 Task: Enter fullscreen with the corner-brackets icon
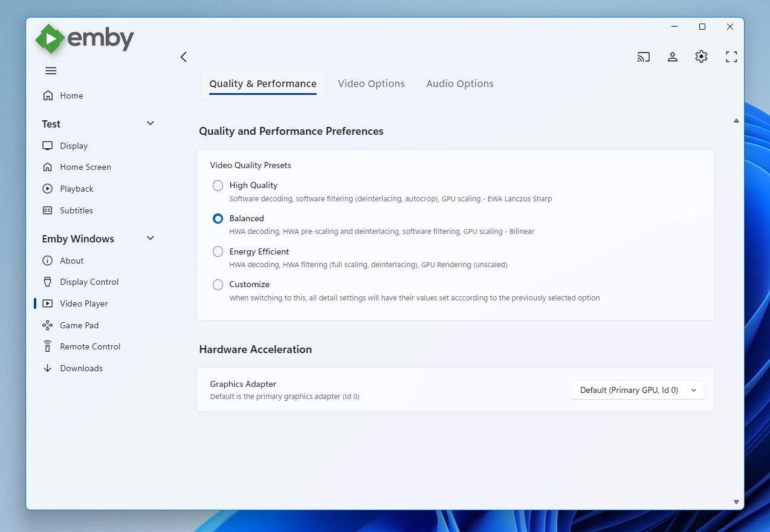[731, 57]
